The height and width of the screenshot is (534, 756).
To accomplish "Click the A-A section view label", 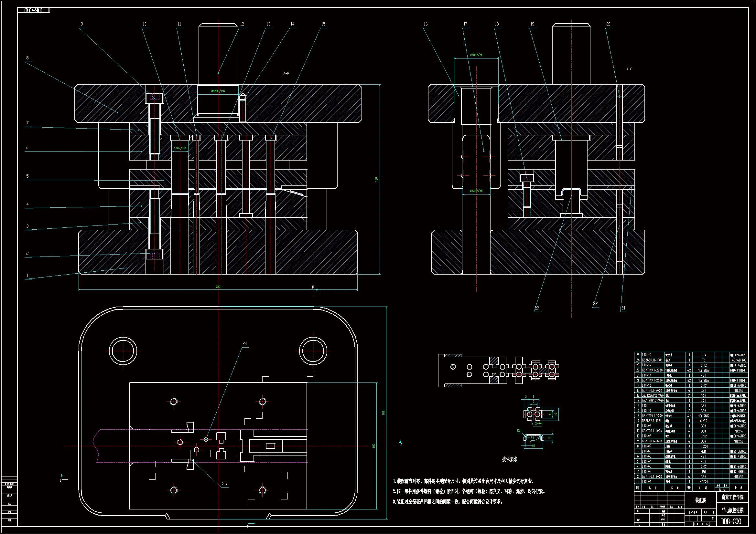I will pyautogui.click(x=286, y=73).
